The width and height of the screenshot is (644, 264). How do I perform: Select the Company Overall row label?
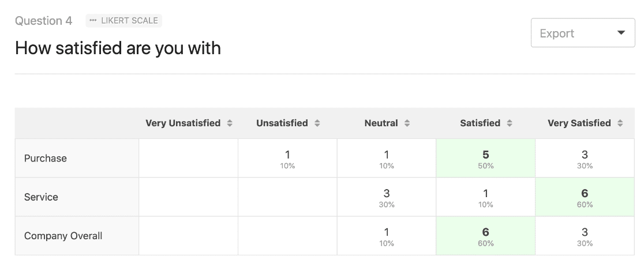[63, 236]
